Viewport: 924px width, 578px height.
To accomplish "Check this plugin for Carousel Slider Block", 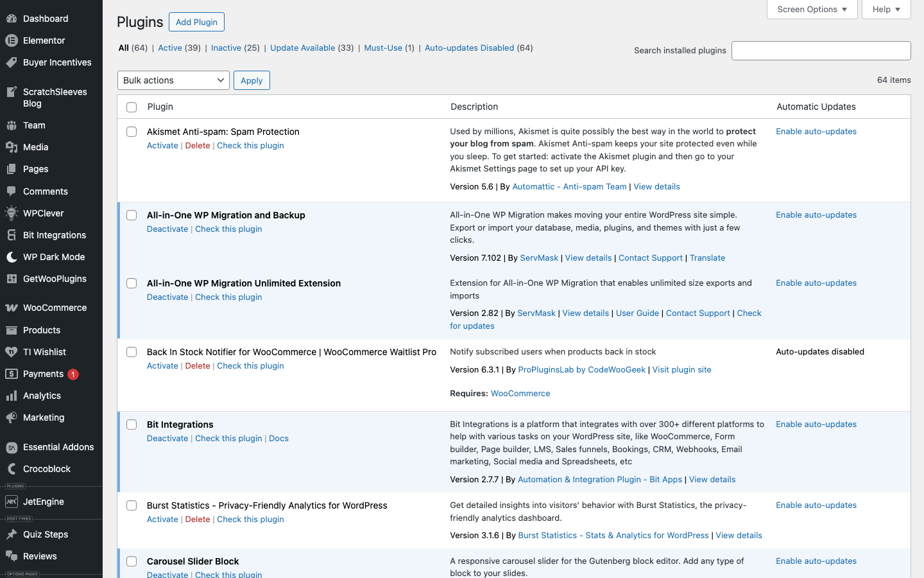I will coord(228,574).
